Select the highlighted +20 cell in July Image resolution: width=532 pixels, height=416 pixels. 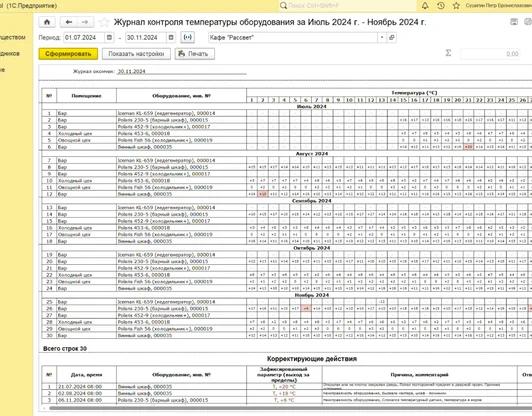pyautogui.click(x=469, y=147)
